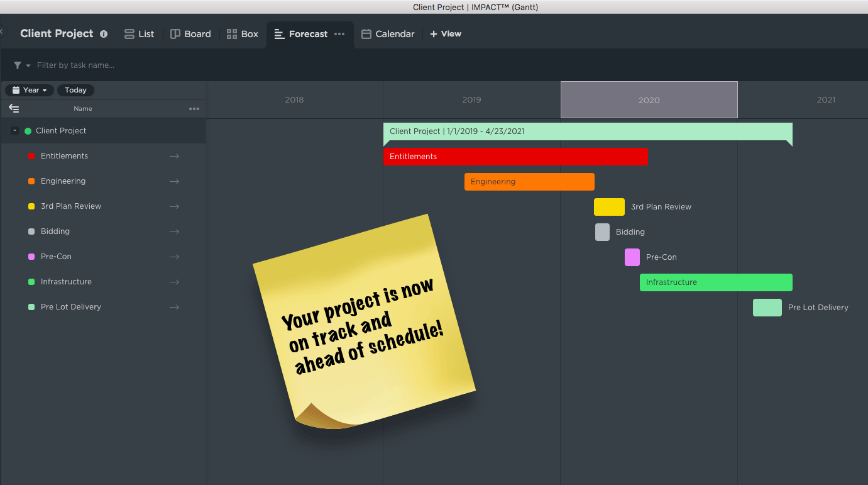The height and width of the screenshot is (485, 868).
Task: Open the Calendar view tab
Action: click(x=388, y=34)
